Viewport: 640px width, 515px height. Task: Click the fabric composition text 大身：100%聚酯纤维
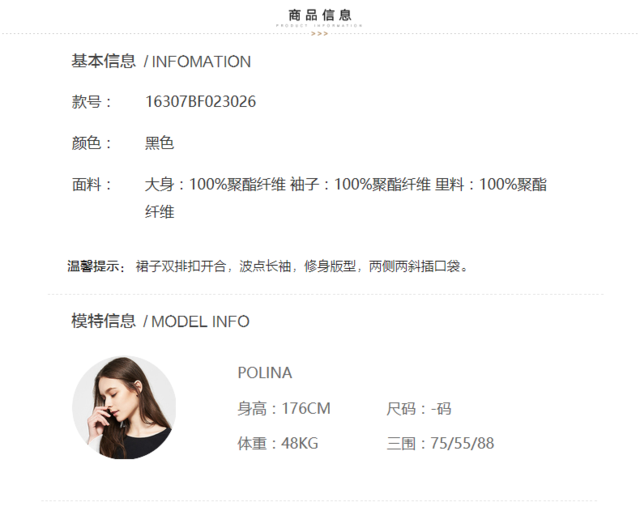[215, 184]
